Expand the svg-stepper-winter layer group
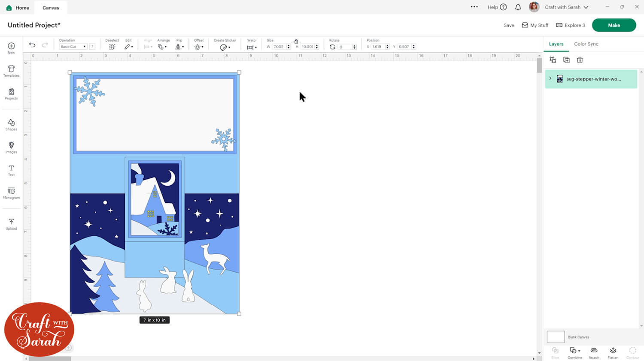Image resolution: width=644 pixels, height=361 pixels. [x=550, y=78]
